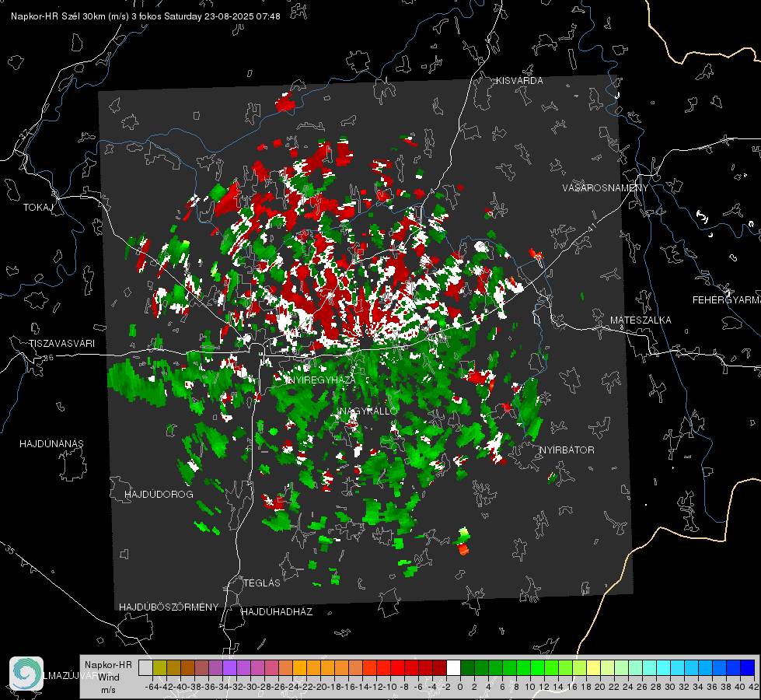Click the HAJDÚHADHÁZ town label

tap(277, 612)
